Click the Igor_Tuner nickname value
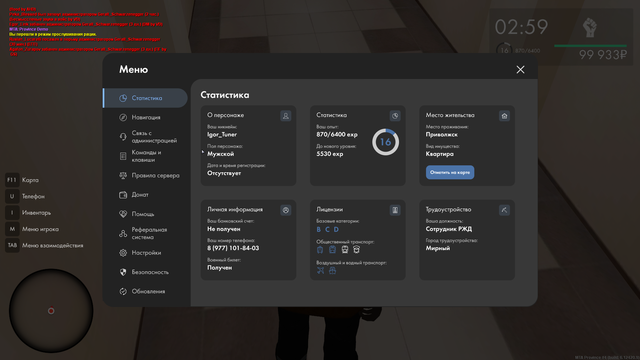Viewport: 640px width, 360px height. (222, 135)
